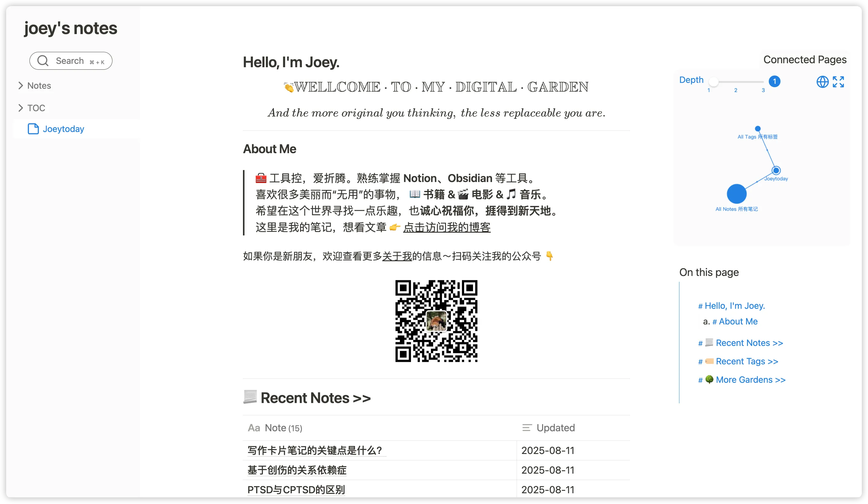
Task: Open the 点击访问我的博客 blog link
Action: [x=447, y=227]
